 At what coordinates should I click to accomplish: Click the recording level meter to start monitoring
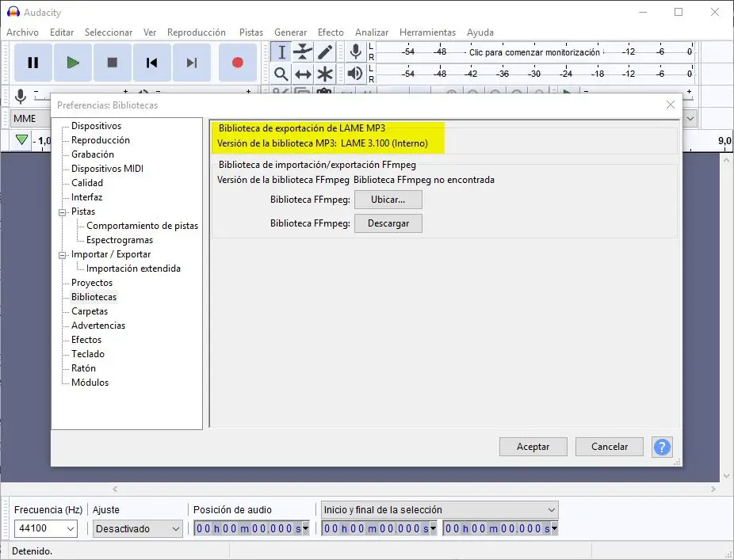coord(534,52)
